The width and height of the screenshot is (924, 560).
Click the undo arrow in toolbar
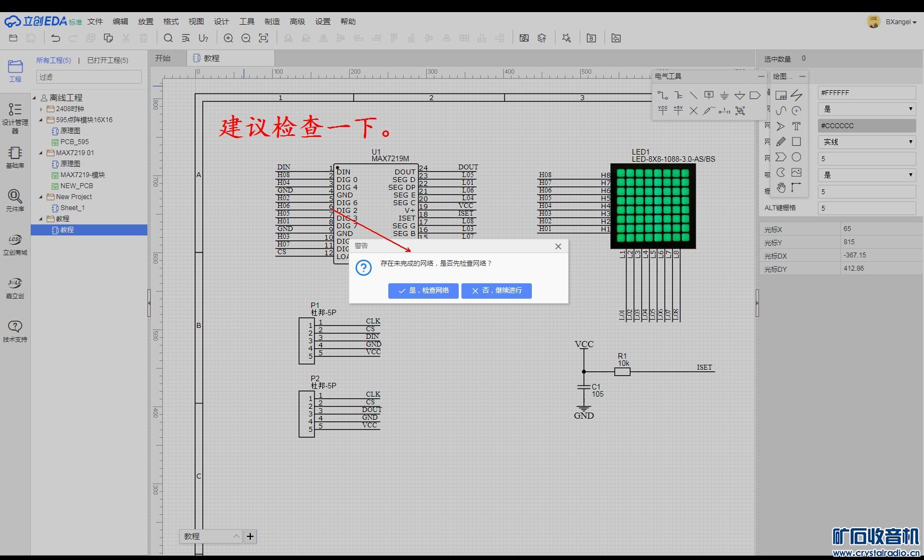pyautogui.click(x=56, y=38)
